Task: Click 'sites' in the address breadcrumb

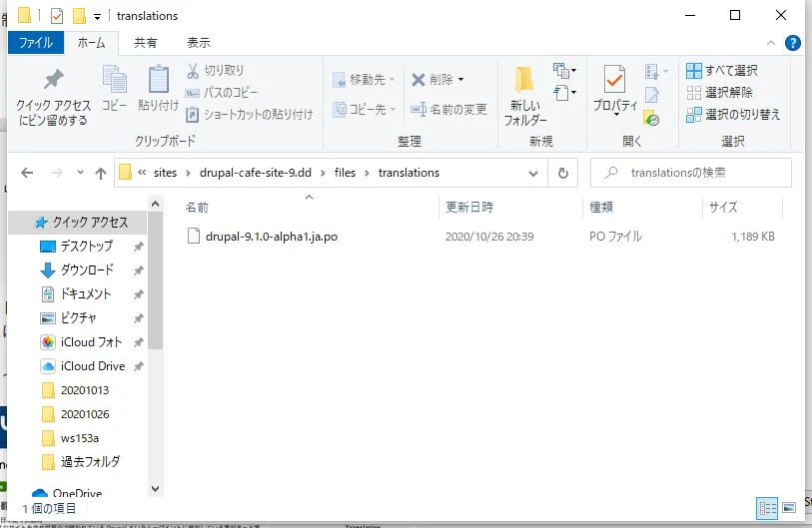Action: click(x=165, y=173)
